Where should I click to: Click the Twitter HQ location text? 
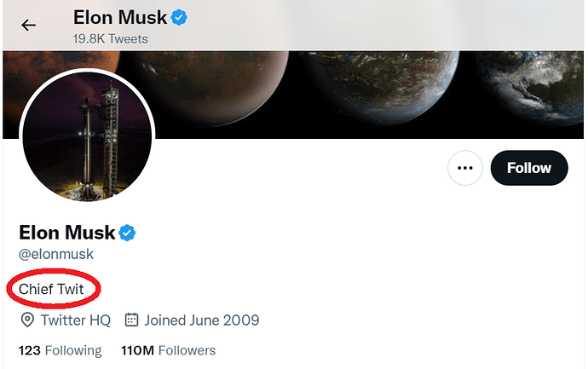76,320
